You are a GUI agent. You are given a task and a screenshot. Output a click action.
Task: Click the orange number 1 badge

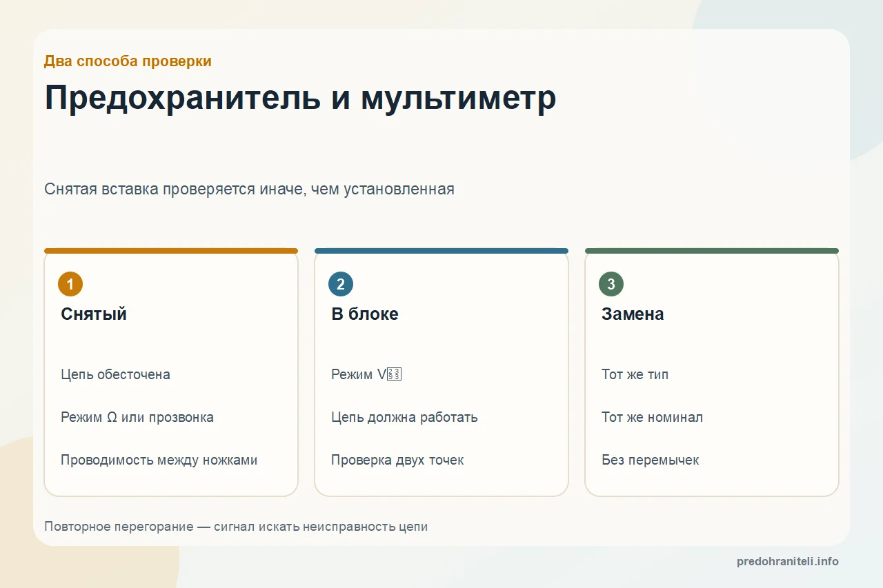[70, 284]
